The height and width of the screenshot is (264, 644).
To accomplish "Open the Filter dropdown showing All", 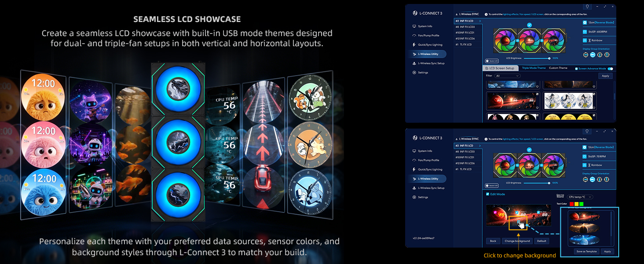I will 507,76.
